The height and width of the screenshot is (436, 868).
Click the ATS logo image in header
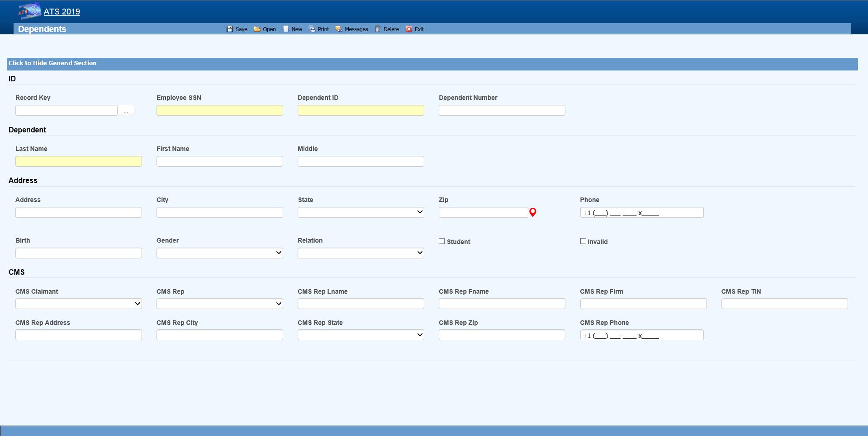[29, 11]
